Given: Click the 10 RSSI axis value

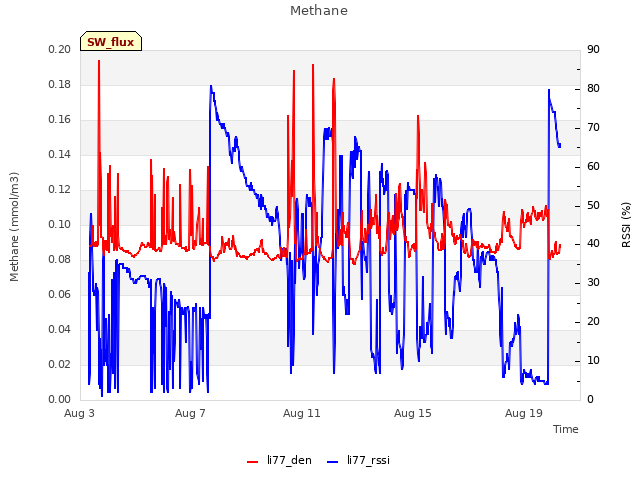Looking at the screenshot, I should pos(593,360).
